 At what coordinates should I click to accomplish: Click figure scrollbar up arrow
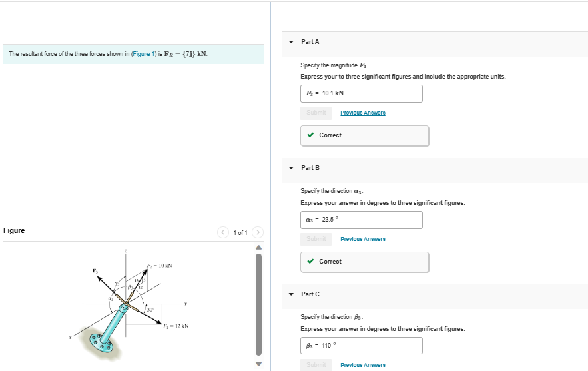point(258,248)
